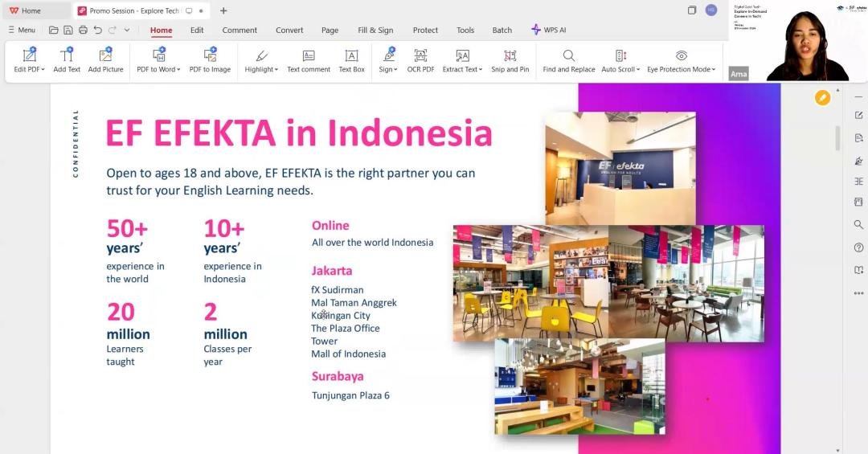
Task: Click the right-side vertical scrollbar
Action: point(838,138)
